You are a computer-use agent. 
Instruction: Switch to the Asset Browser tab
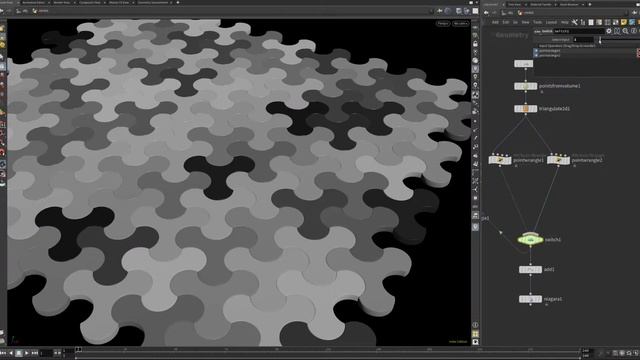click(569, 4)
